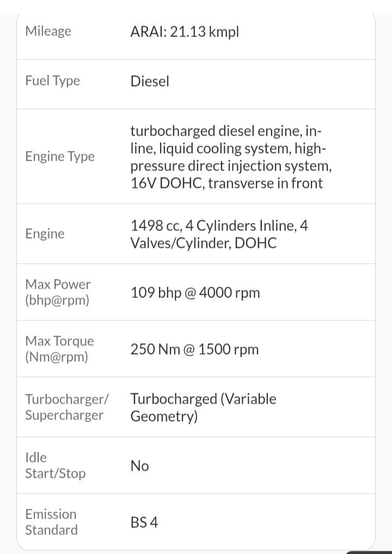Screen dimensions: 392x554
Task: Click the Max Power (bhp@rpm) label
Action: pyautogui.click(x=58, y=292)
